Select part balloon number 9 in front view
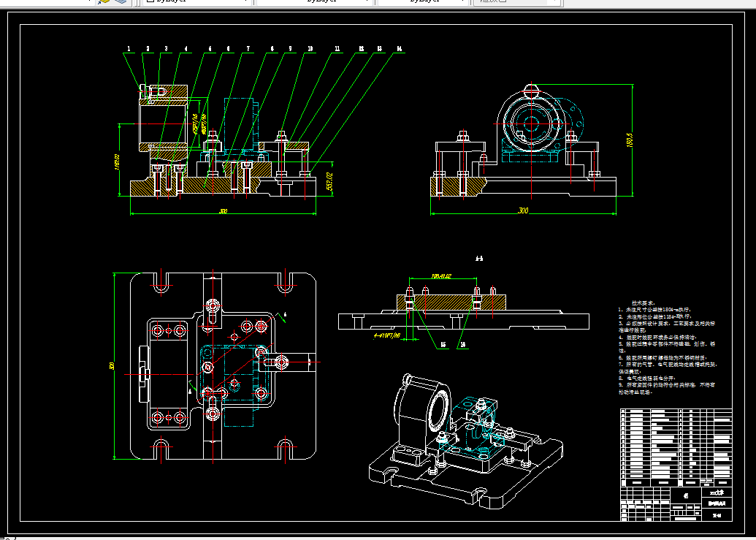Viewport: 756px width, 540px height. click(290, 49)
